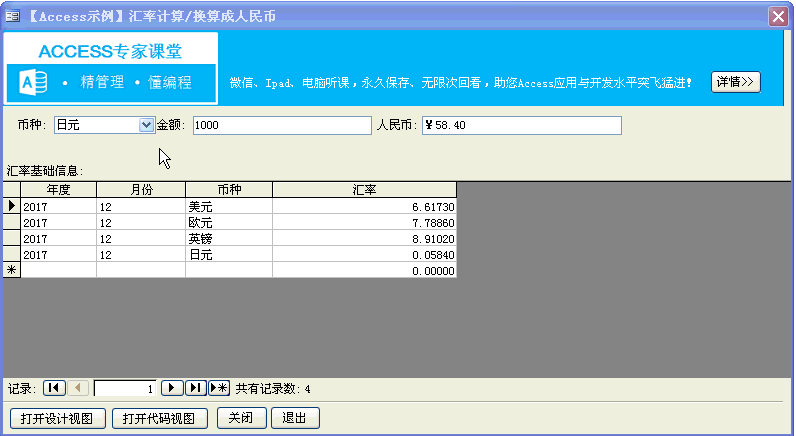Select the 日元 row selector
Viewport: 796px width, 436px height.
pos(12,254)
